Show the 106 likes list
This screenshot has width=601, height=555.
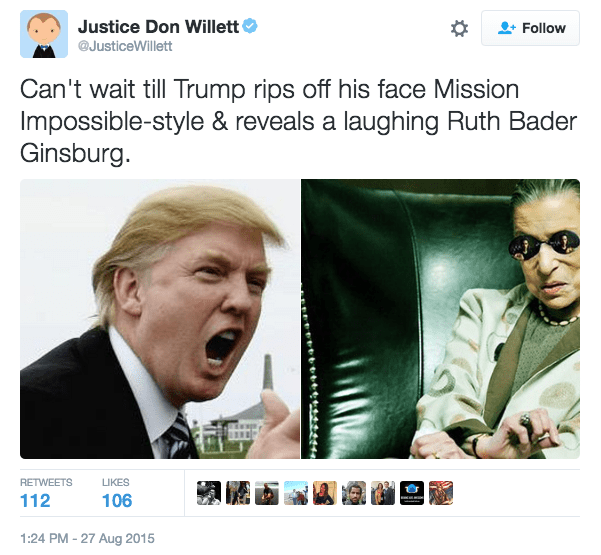(x=117, y=493)
